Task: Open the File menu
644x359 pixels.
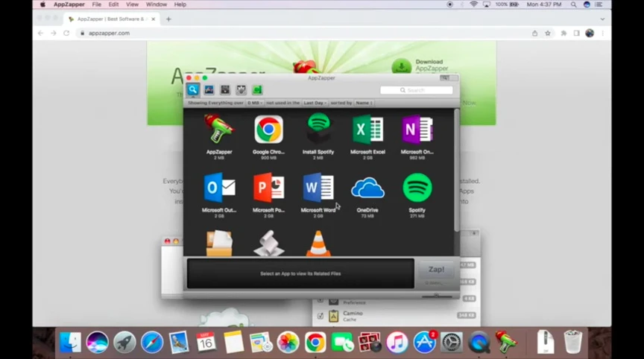Action: pyautogui.click(x=96, y=4)
